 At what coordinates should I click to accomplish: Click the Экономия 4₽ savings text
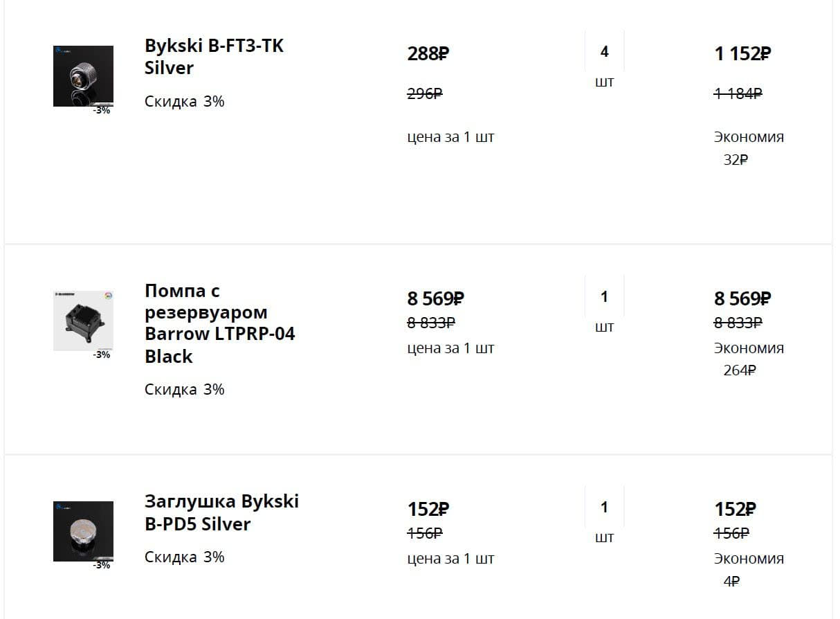[748, 569]
